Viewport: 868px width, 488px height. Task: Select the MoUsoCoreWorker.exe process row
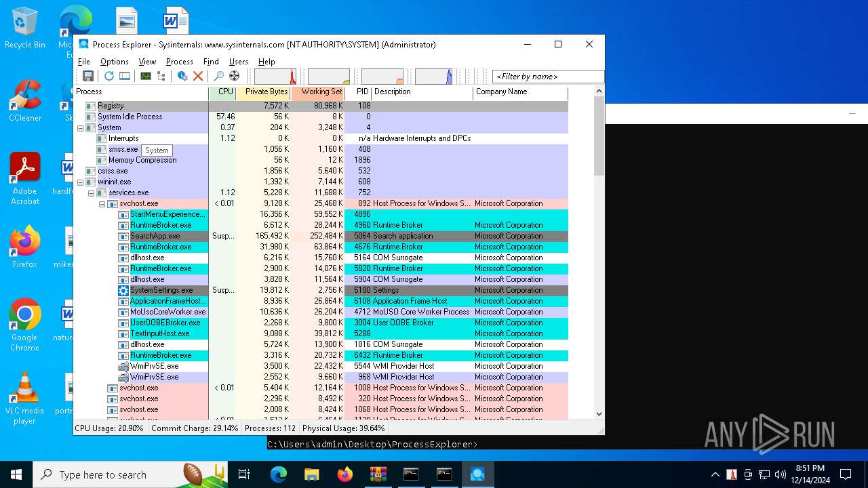(x=321, y=312)
